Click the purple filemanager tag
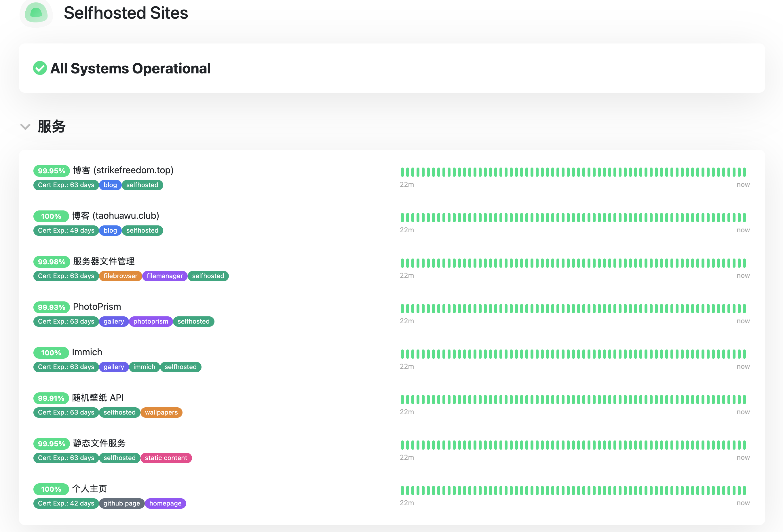This screenshot has width=783, height=532. click(165, 276)
